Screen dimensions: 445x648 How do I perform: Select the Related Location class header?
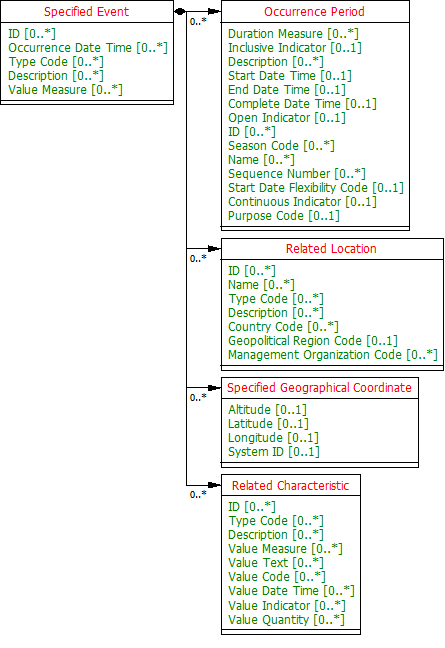[331, 249]
